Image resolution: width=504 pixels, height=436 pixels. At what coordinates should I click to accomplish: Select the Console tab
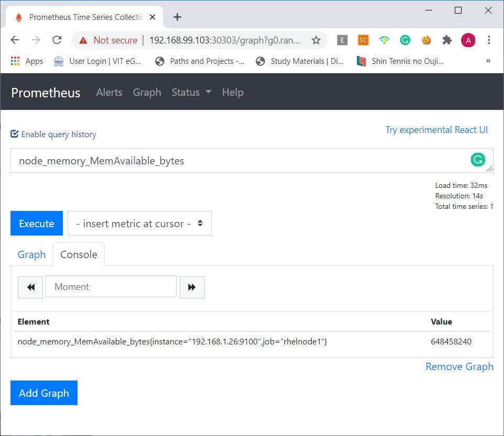[x=79, y=254]
